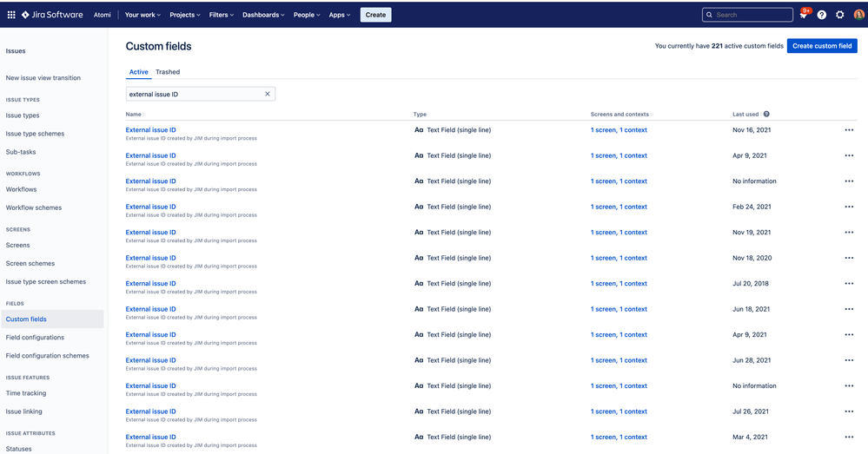Open the app switcher grid icon

[11, 15]
